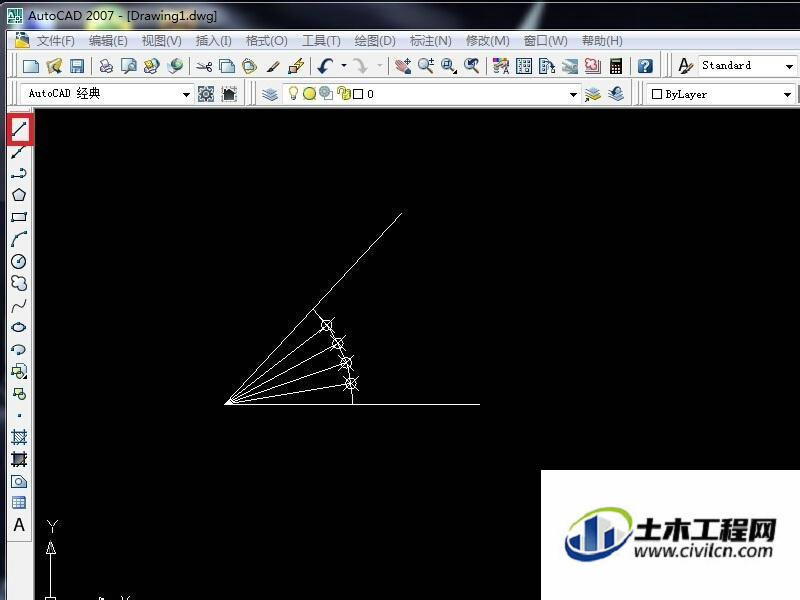Expand the AutoCAD 经典 workspace dropdown
The height and width of the screenshot is (600, 800).
(x=186, y=95)
